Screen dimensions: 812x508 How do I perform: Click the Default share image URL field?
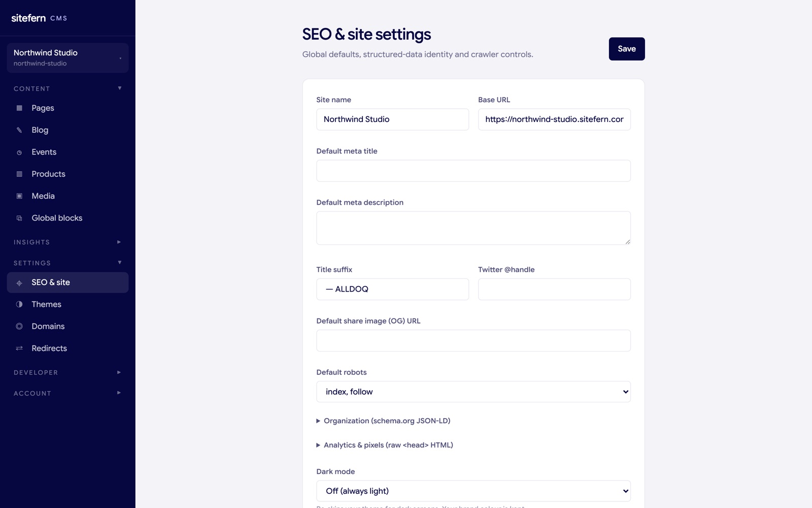click(473, 340)
